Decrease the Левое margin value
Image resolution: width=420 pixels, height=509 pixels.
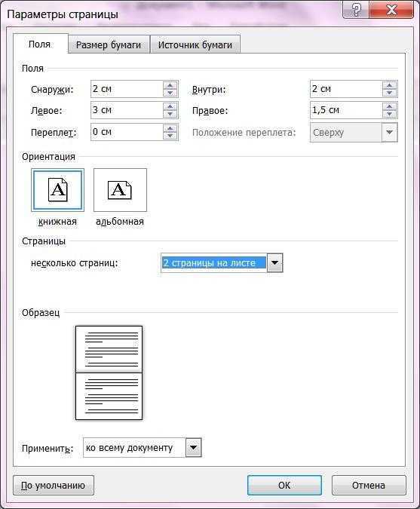[x=170, y=114]
